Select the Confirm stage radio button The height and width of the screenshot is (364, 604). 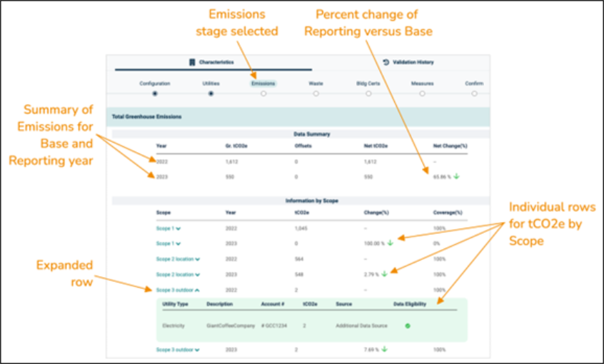474,93
